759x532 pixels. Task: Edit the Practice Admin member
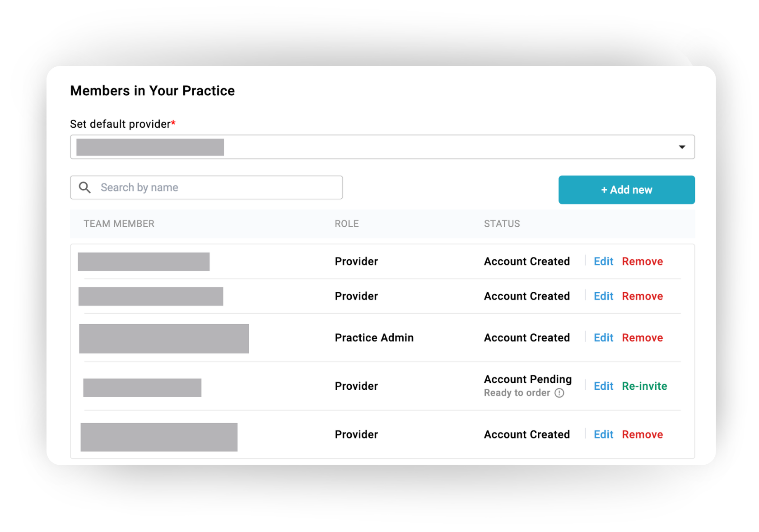coord(603,338)
